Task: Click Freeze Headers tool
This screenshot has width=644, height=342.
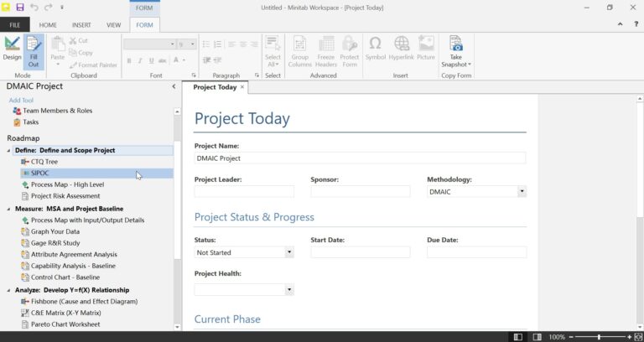Action: coord(326,52)
